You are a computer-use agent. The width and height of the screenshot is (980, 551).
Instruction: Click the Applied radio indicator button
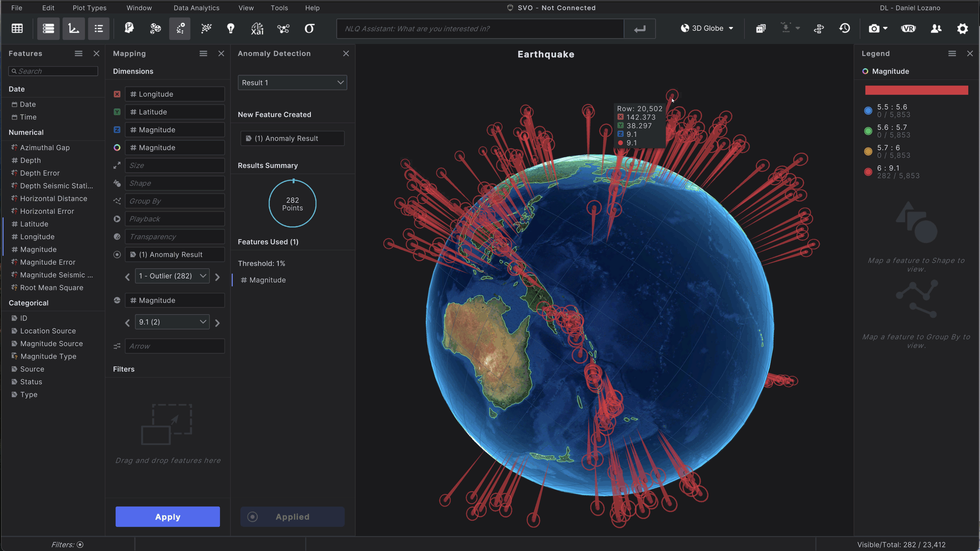click(x=292, y=517)
